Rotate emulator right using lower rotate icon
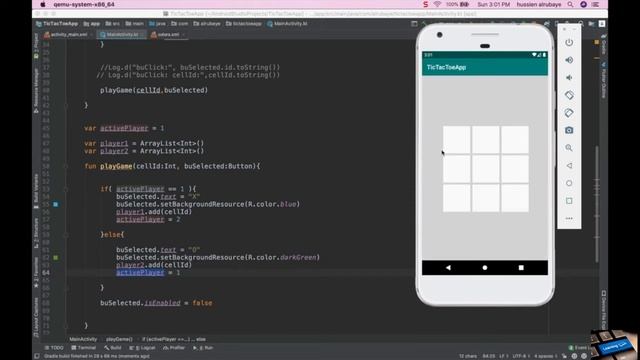Screen dimensions: 640x360 (x=569, y=113)
